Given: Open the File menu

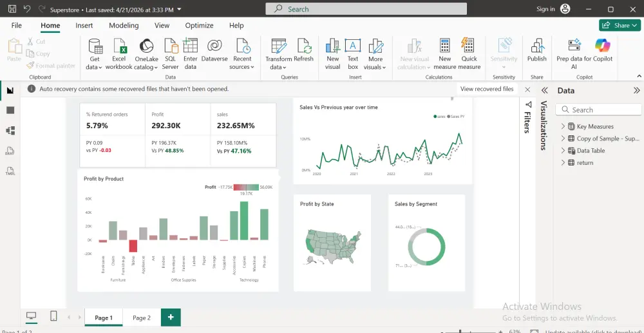Looking at the screenshot, I should 17,26.
